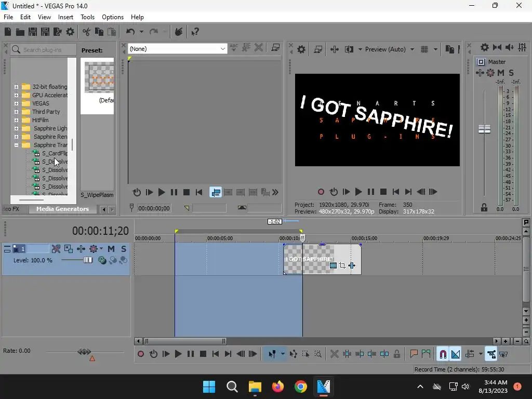Click Event Pan/Crop icon on clip
Image resolution: width=532 pixels, height=399 pixels.
point(342,265)
